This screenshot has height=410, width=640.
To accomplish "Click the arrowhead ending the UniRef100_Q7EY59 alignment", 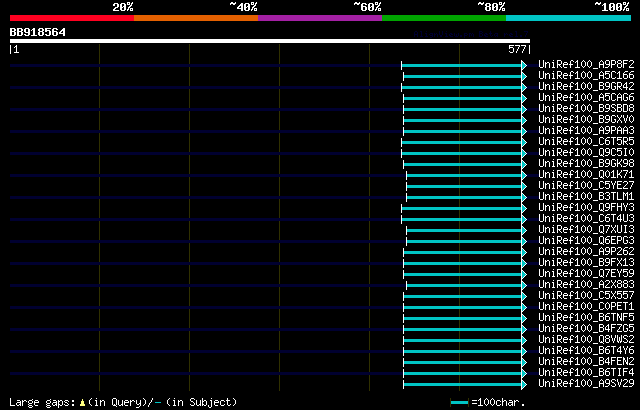I will click(524, 275).
